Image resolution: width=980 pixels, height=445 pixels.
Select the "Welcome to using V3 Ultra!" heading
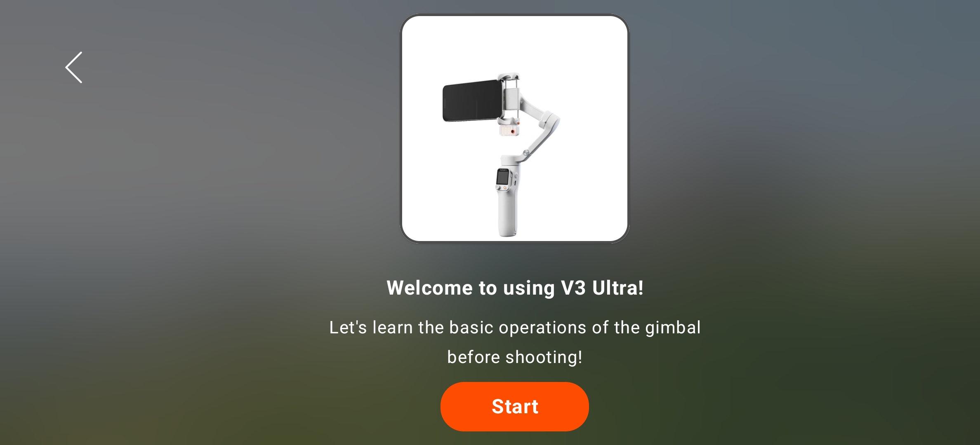pos(515,288)
